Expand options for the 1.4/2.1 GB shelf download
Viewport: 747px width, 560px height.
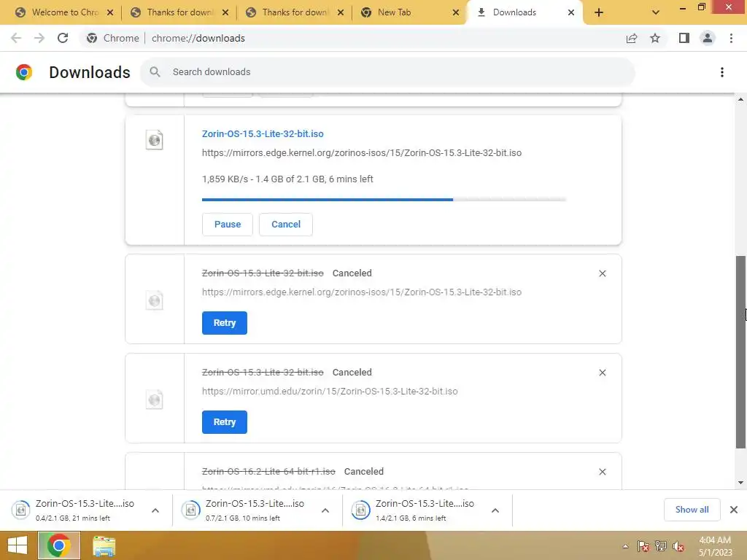[x=495, y=510]
